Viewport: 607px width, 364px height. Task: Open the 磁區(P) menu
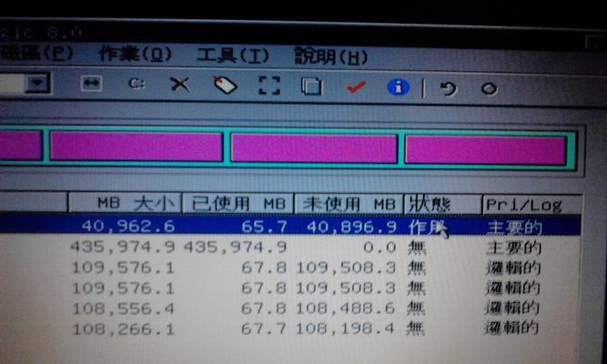point(35,53)
